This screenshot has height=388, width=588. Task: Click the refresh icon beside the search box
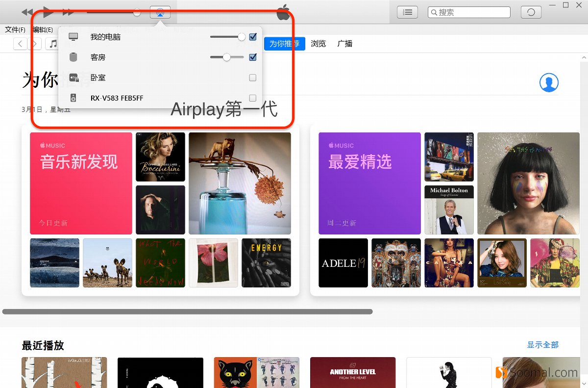pos(531,12)
